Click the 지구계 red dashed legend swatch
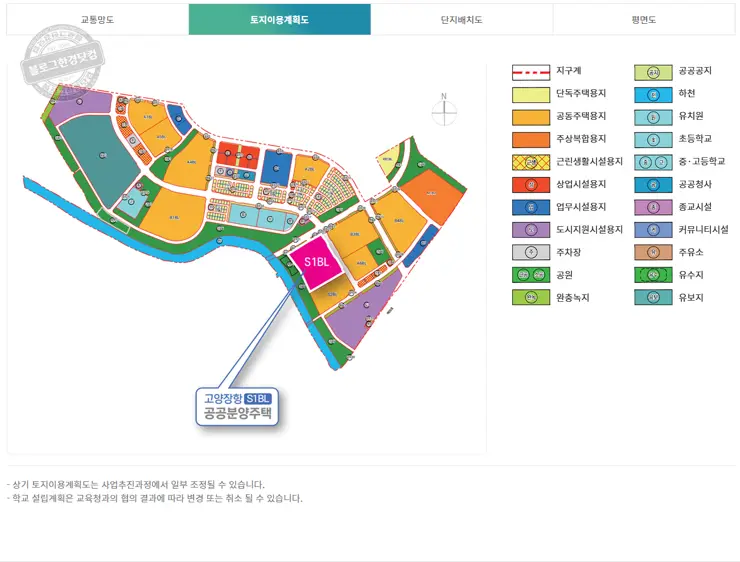740x562 pixels. [531, 72]
